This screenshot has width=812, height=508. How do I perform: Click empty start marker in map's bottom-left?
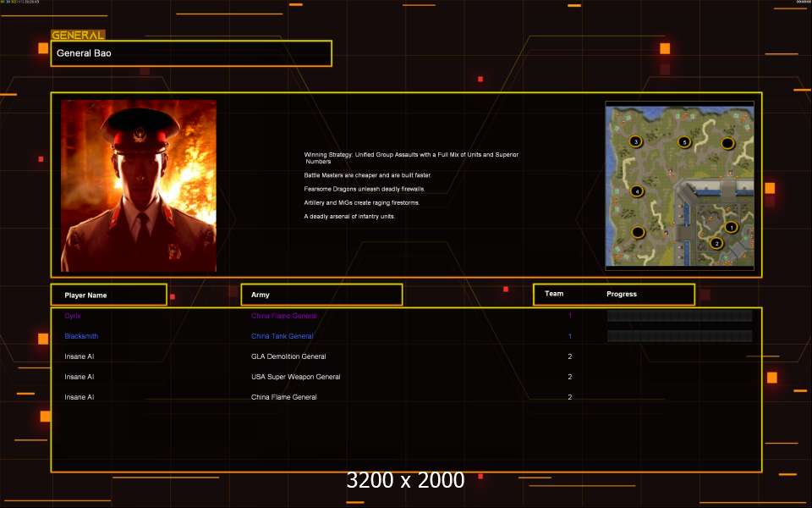638,232
